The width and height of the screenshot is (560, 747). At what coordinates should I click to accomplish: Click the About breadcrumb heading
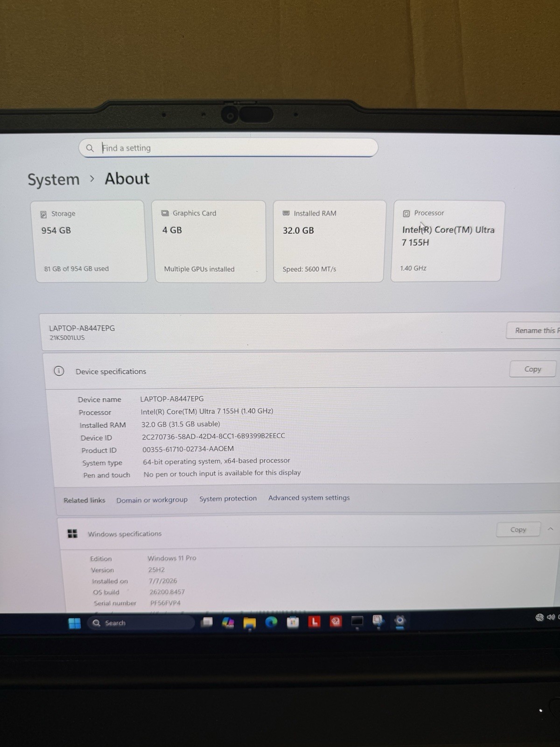click(127, 178)
